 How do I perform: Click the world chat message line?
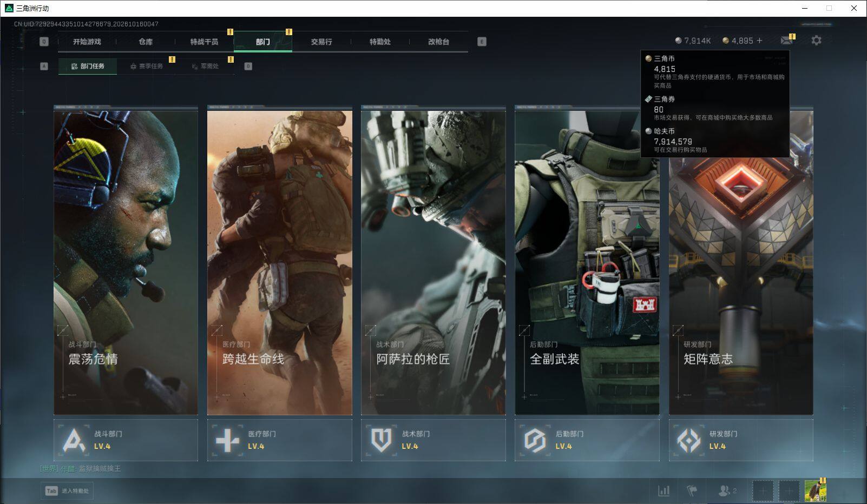coord(81,469)
